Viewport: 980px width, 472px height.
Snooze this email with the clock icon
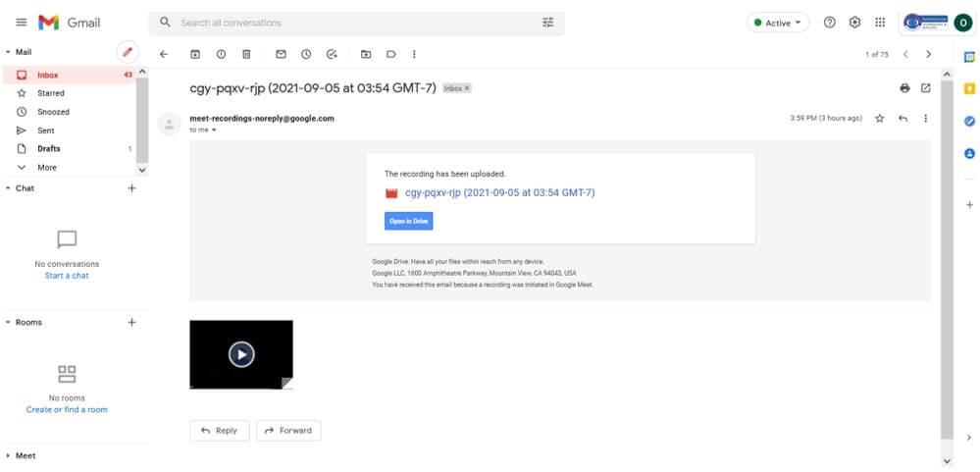306,54
